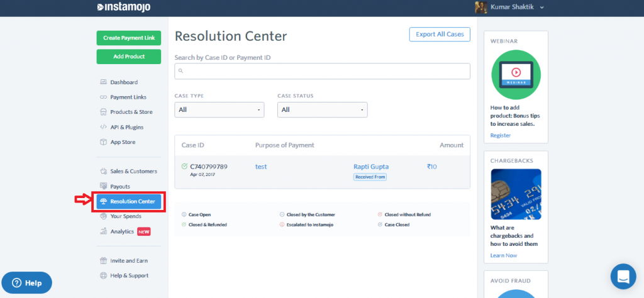
Task: Open Analytics from the sidebar
Action: coord(122,231)
